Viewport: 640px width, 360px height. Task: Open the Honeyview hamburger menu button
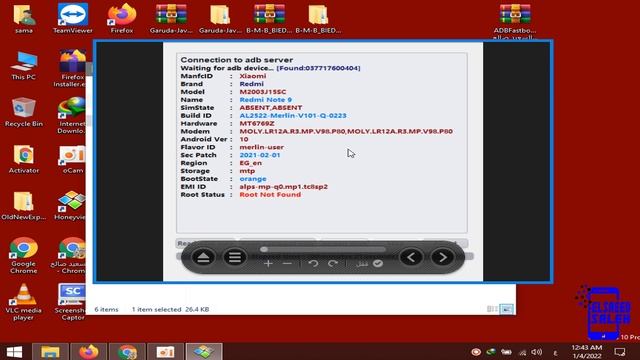coord(235,258)
